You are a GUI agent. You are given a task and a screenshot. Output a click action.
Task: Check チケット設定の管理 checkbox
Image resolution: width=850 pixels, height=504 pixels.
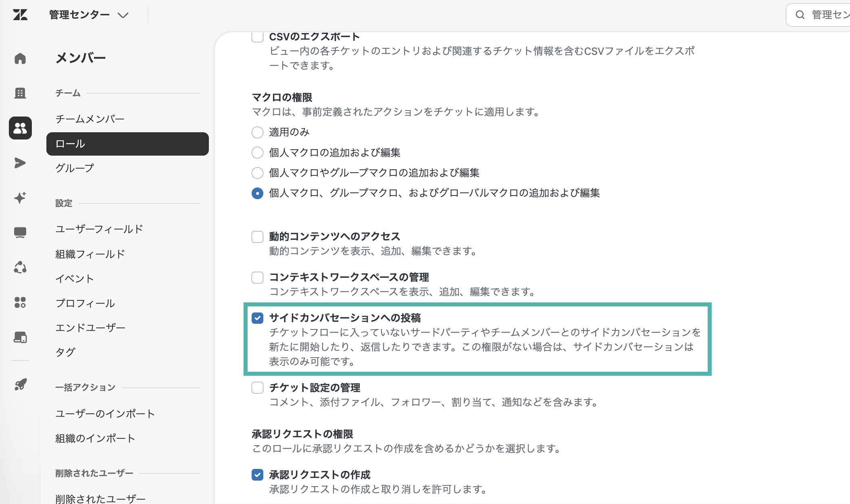point(257,388)
